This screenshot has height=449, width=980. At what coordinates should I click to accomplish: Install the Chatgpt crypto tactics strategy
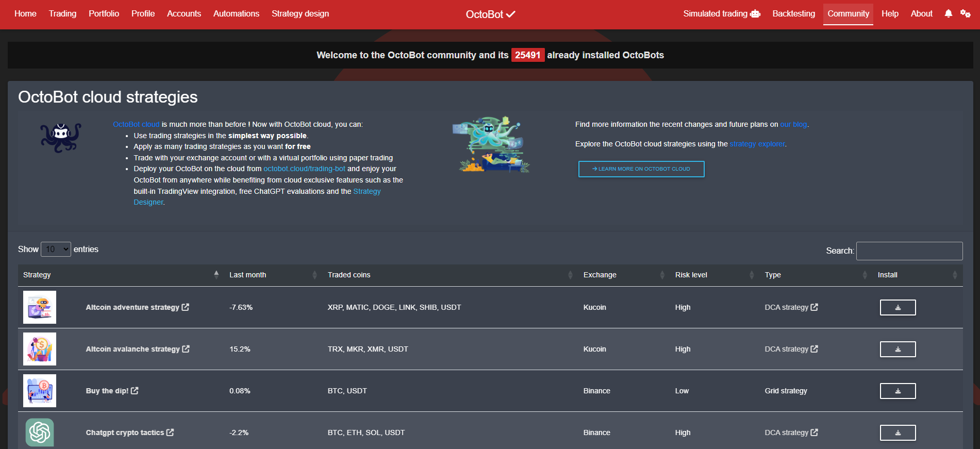[898, 433]
